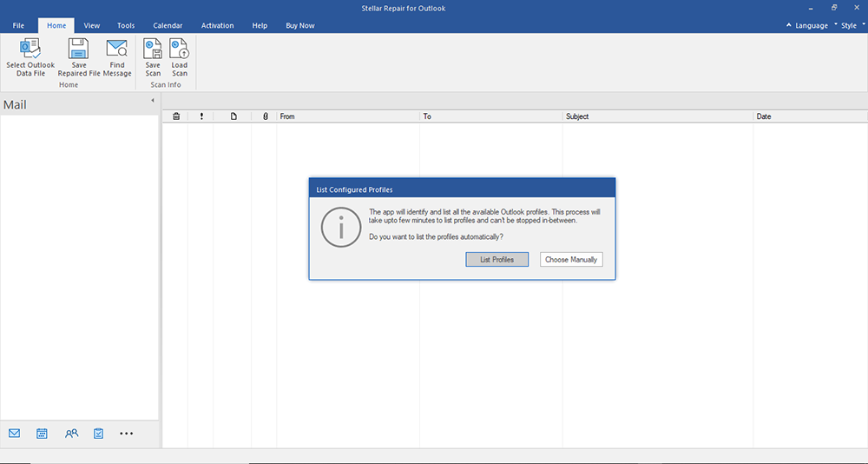Screen dimensions: 868x464
Task: Open the Calendar ribbon tab
Action: (x=168, y=25)
